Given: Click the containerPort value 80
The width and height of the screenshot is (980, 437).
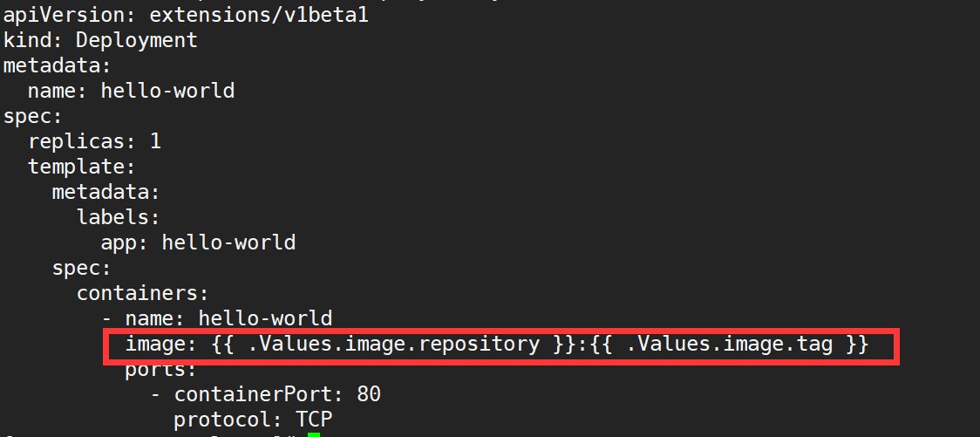Looking at the screenshot, I should pos(369,394).
